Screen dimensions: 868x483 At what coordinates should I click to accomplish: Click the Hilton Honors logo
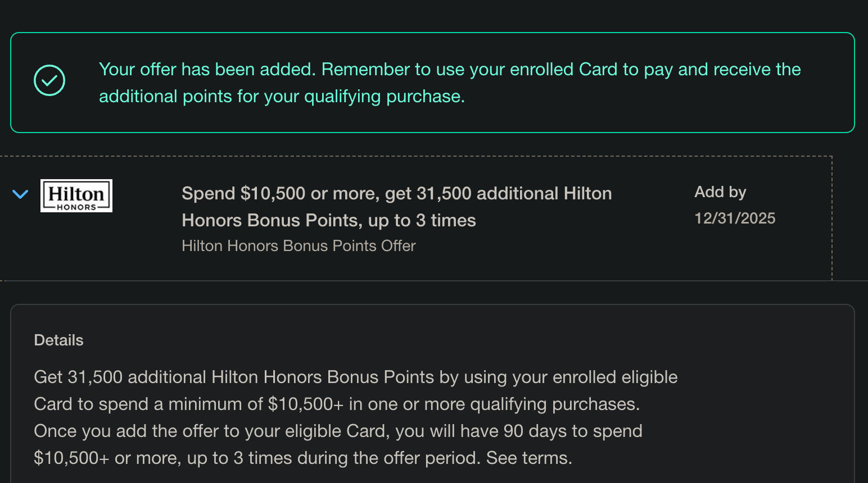[76, 195]
